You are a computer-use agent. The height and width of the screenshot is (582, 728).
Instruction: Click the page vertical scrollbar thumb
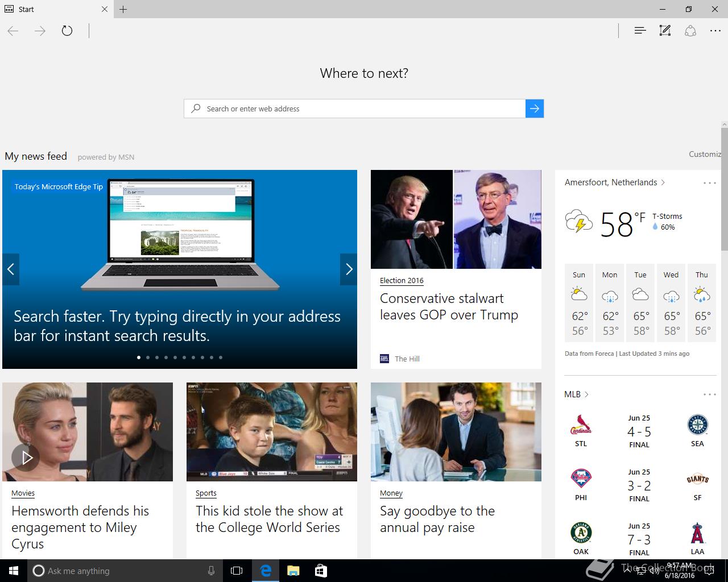pyautogui.click(x=725, y=189)
